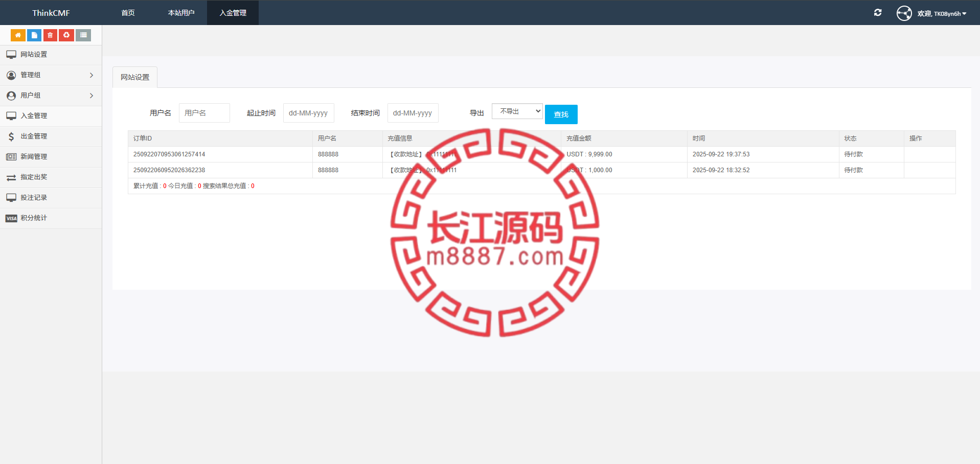Focus the 用户名 search input field
This screenshot has height=464, width=980.
click(204, 113)
